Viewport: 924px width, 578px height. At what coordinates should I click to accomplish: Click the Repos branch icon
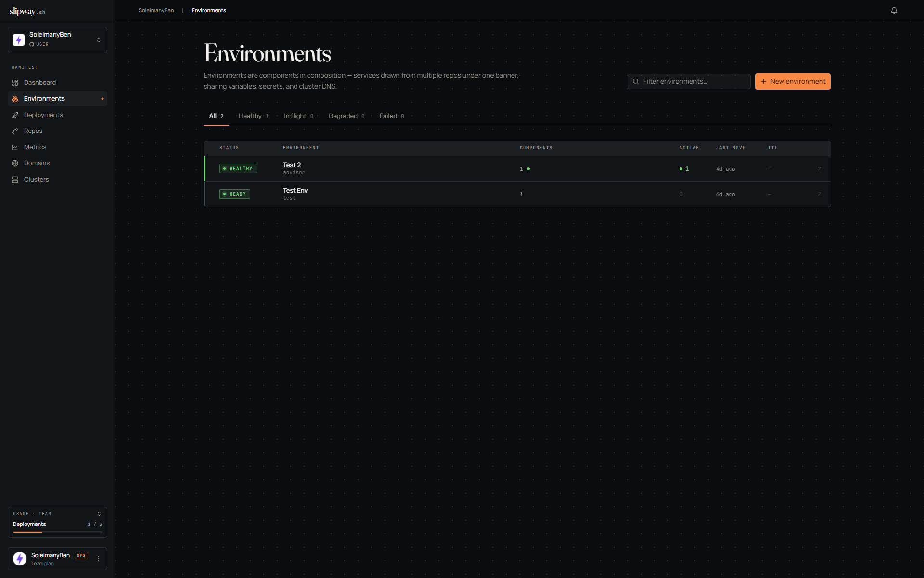15,131
